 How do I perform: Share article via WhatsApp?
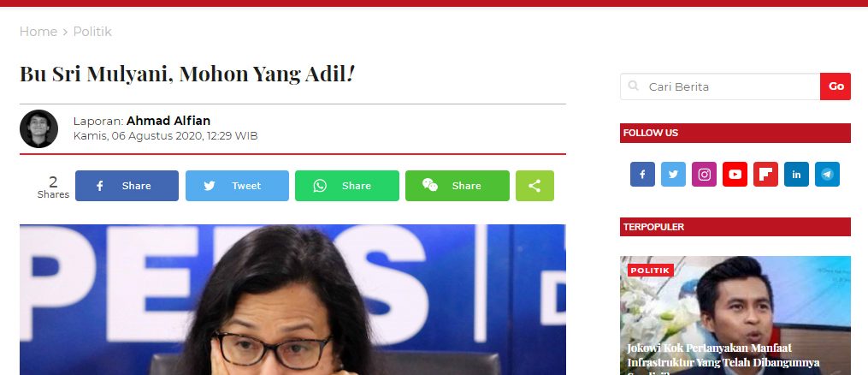347,186
